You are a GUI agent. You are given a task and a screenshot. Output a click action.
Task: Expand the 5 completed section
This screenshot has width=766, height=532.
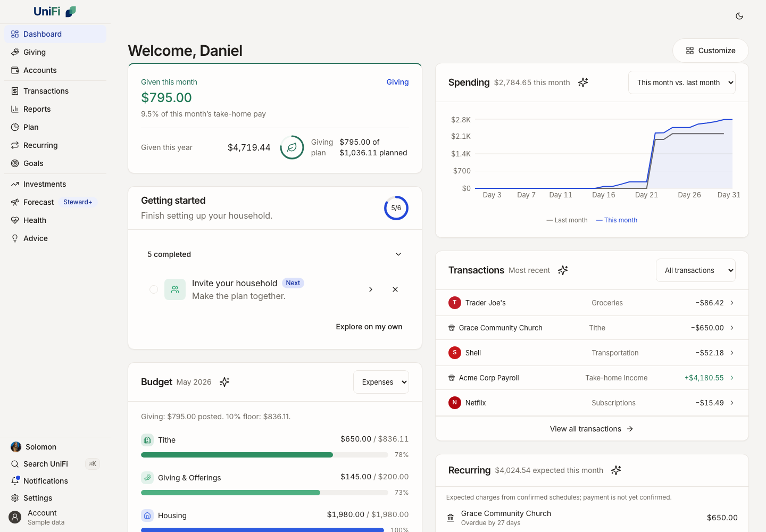[275, 254]
